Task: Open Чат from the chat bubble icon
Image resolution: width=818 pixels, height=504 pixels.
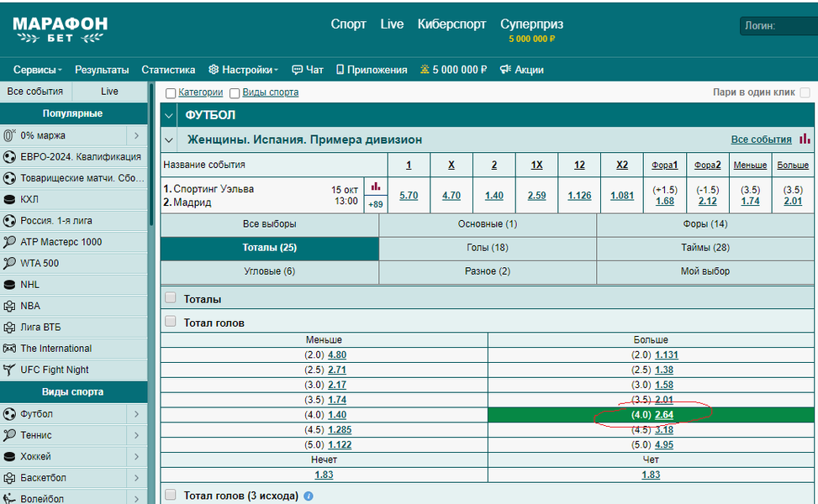Action: tap(297, 70)
